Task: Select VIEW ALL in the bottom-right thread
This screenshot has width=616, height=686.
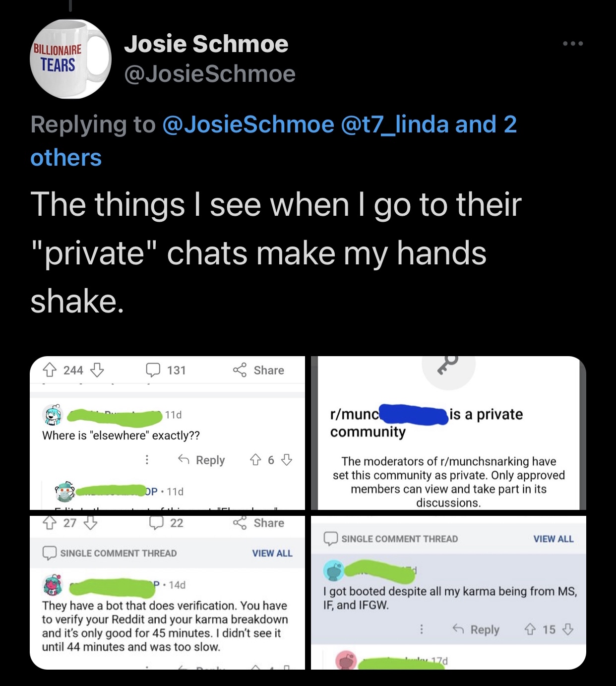Action: coord(554,539)
